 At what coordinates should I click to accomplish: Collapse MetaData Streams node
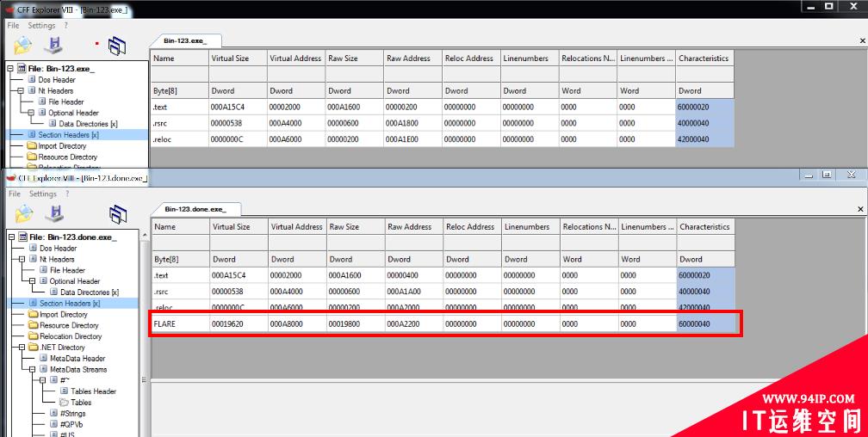click(x=32, y=370)
